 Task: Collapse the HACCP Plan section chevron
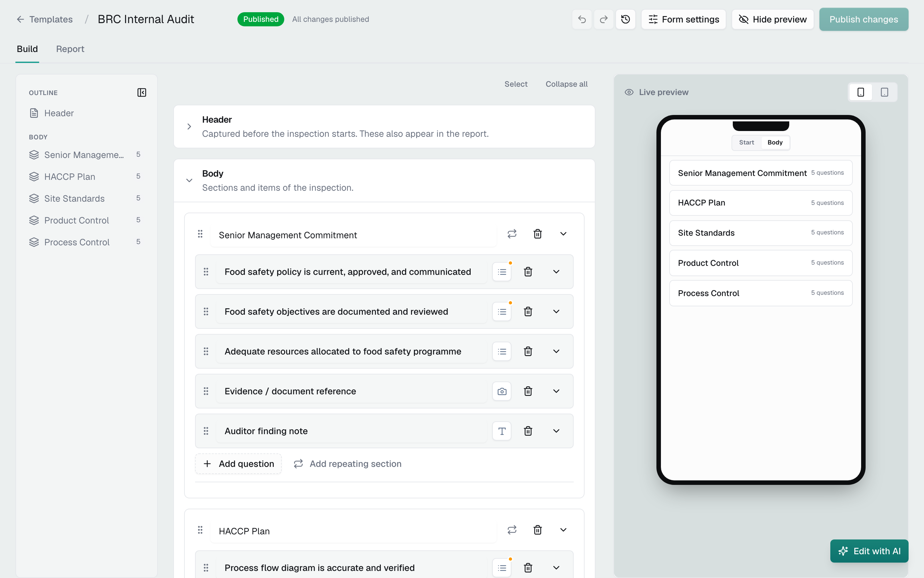[x=563, y=530]
